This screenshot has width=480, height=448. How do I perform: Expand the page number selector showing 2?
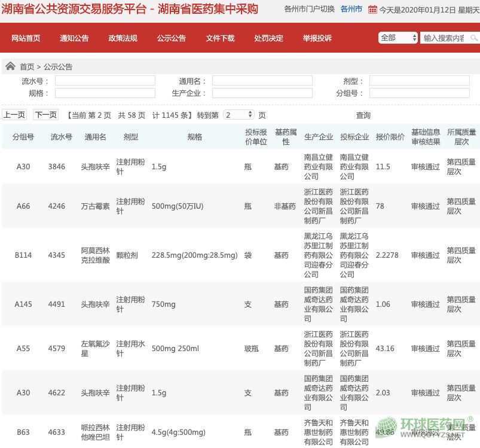[x=239, y=115]
